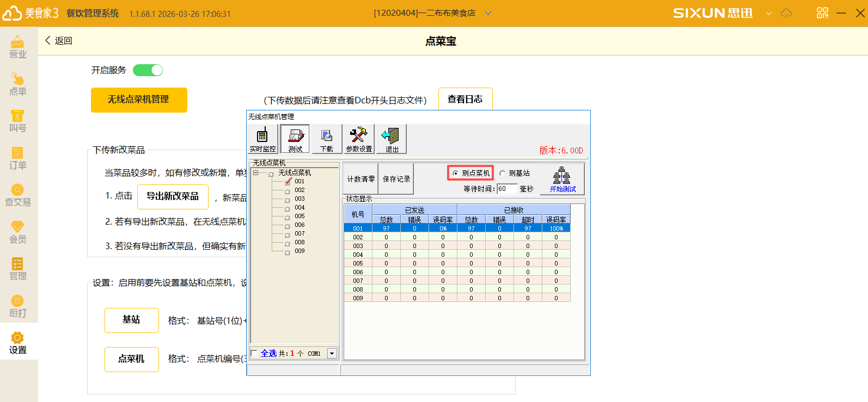Open 会员 member section in sidebar
The image size is (868, 402).
(18, 232)
